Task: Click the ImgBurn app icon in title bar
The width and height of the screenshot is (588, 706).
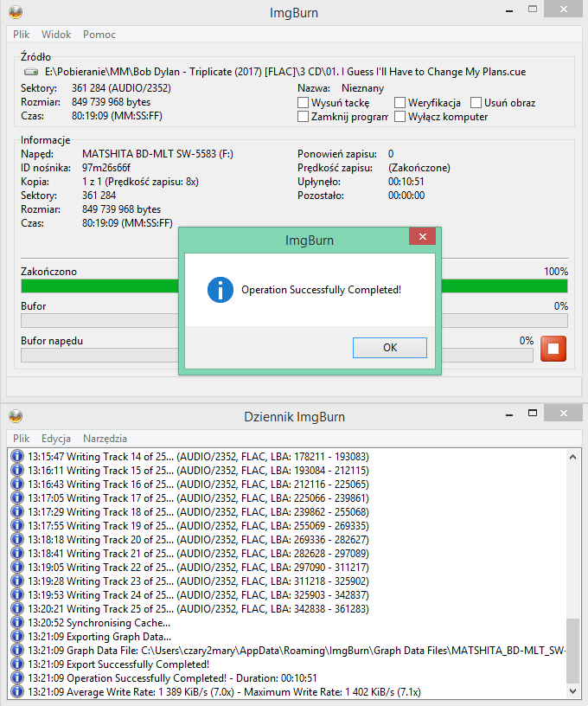Action: pyautogui.click(x=16, y=12)
